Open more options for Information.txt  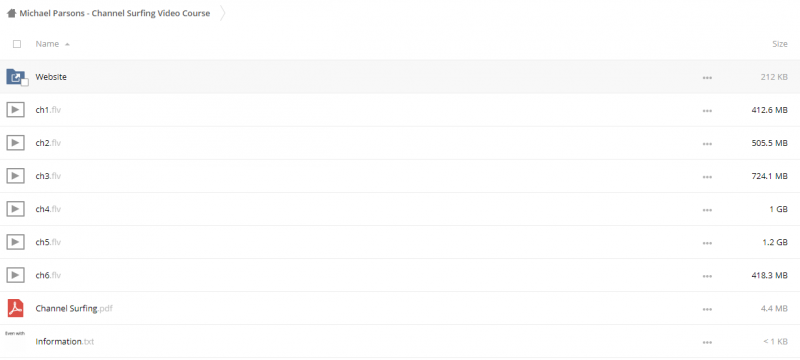coord(707,342)
